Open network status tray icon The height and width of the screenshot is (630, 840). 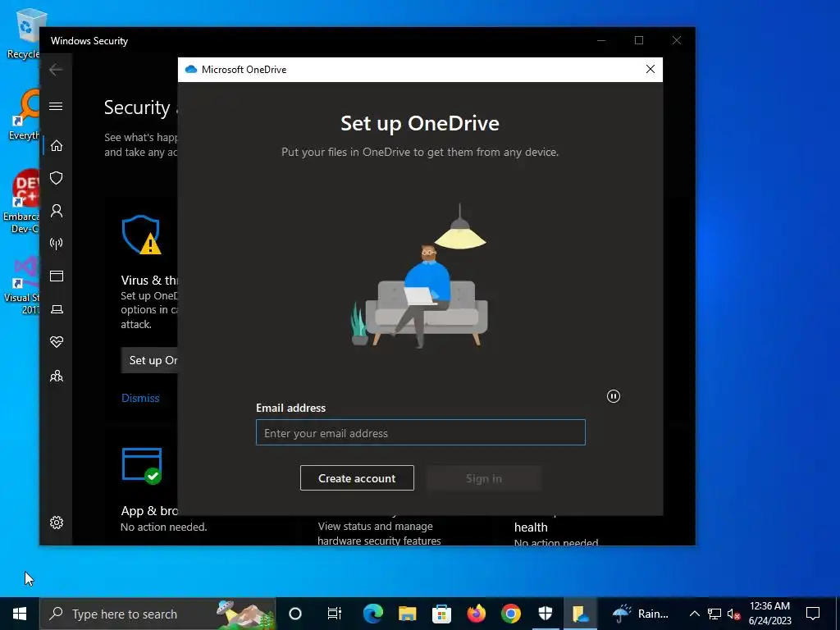coord(714,614)
